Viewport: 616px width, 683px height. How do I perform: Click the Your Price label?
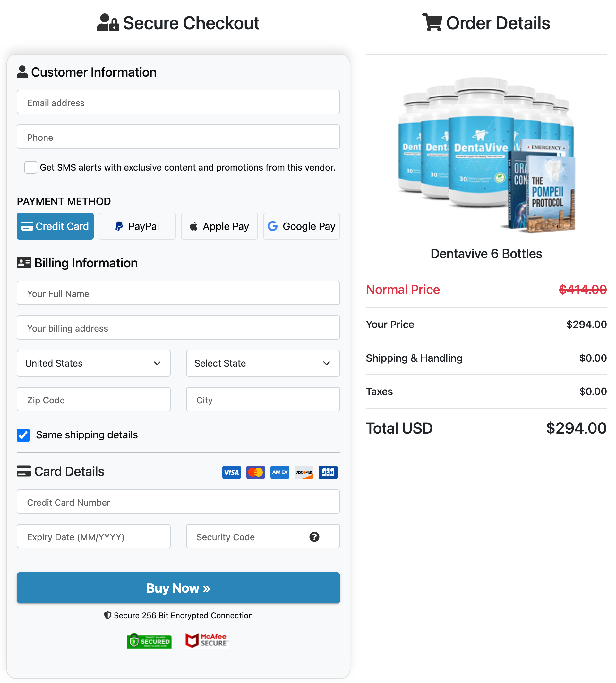pyautogui.click(x=390, y=325)
